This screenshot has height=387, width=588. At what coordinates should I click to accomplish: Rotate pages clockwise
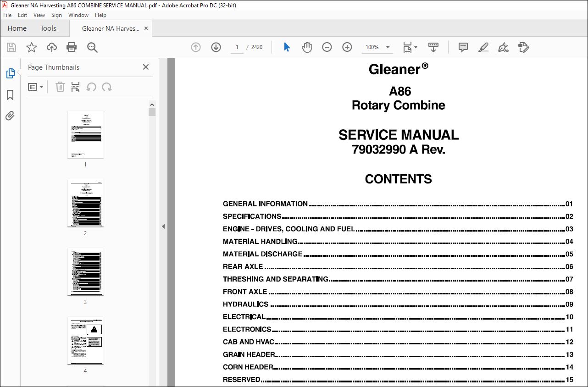pyautogui.click(x=107, y=87)
